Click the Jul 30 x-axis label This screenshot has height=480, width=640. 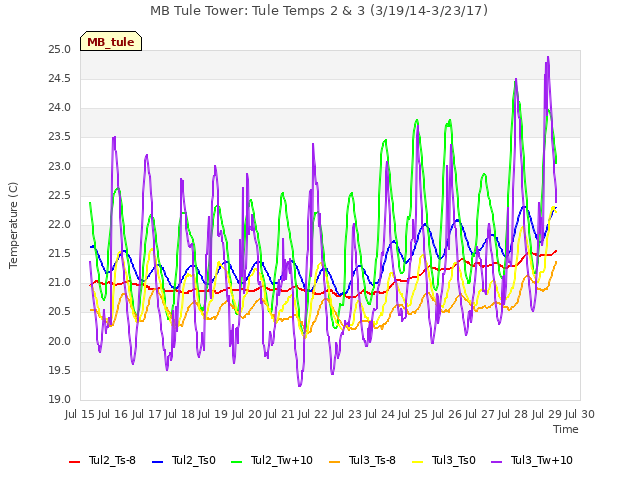(x=580, y=414)
